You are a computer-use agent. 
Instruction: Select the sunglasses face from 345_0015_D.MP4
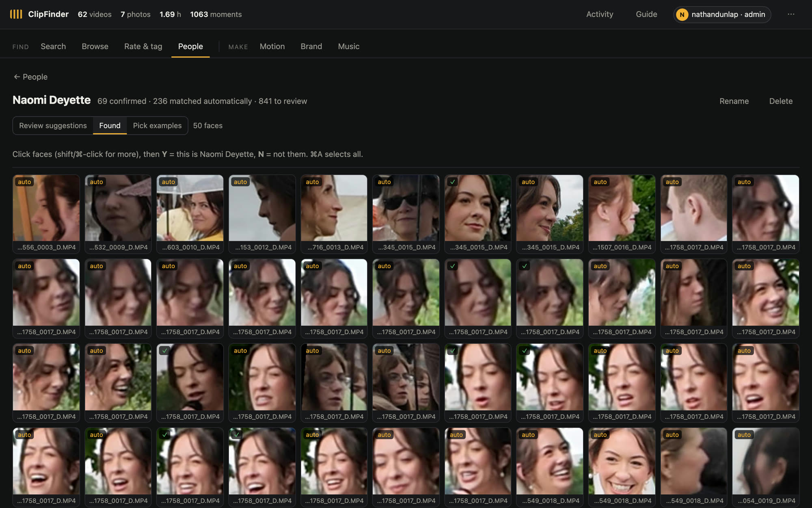point(406,208)
